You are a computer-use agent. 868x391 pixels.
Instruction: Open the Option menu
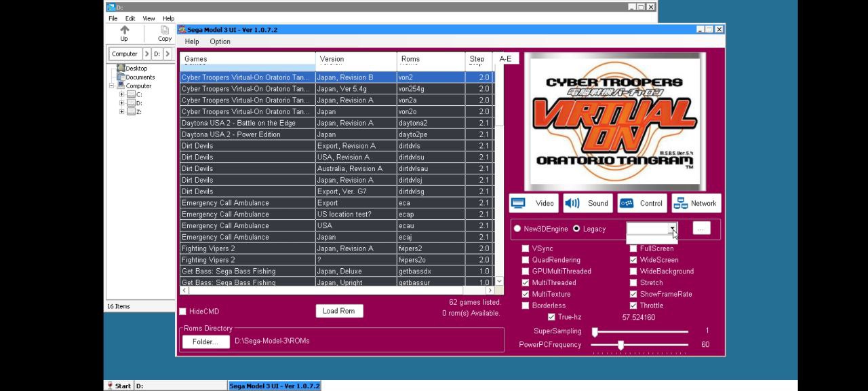[220, 42]
